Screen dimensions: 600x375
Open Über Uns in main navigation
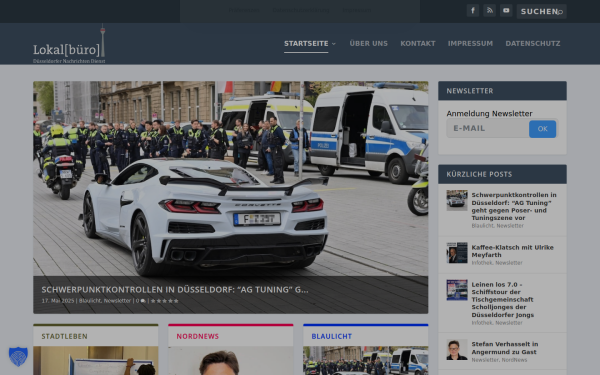coord(368,44)
